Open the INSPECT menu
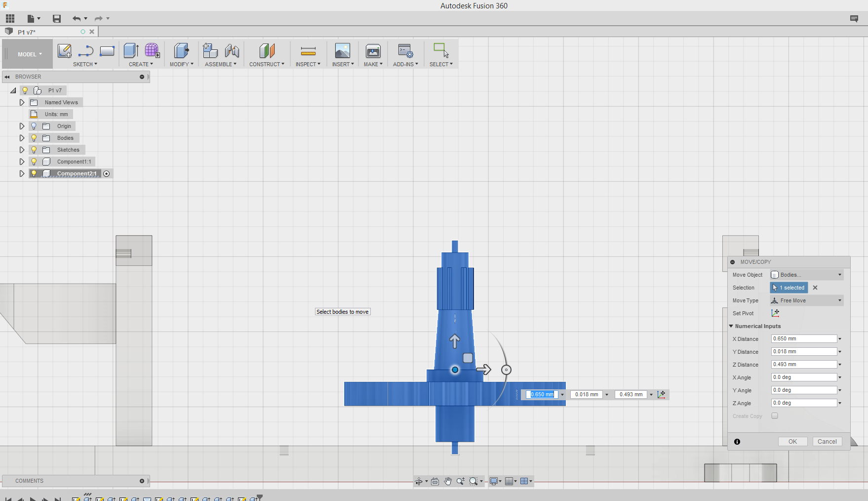Image resolution: width=868 pixels, height=501 pixels. (308, 64)
